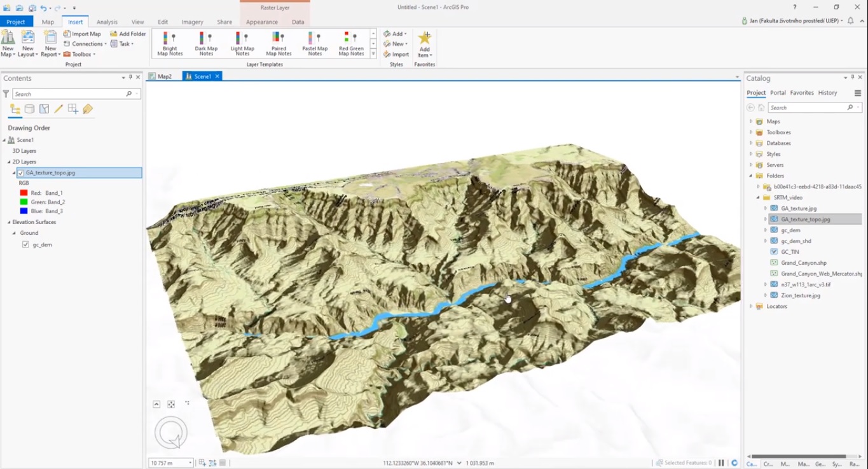
Task: Select the List By Drawing Order icon
Action: tap(14, 109)
